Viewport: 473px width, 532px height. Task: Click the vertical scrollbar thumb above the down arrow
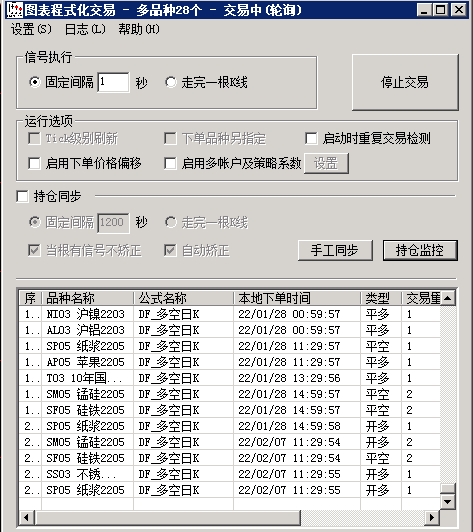[x=448, y=489]
